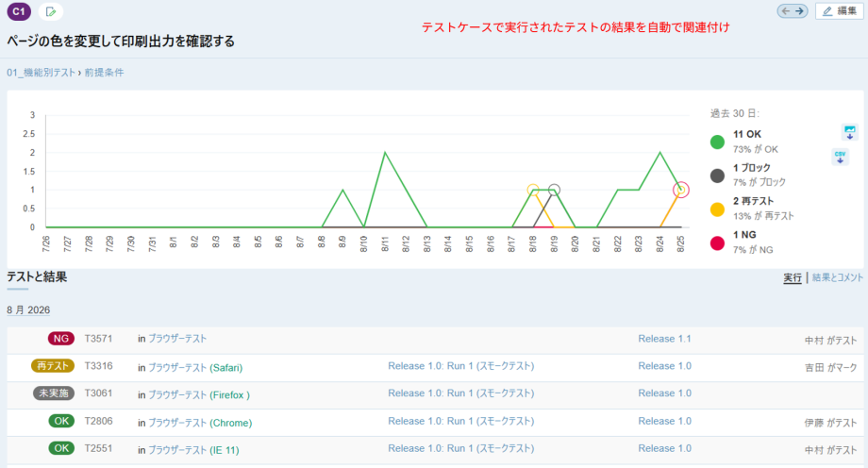Click the yellow 再テスト legend circle
Screen dimensions: 868x468
(x=717, y=209)
